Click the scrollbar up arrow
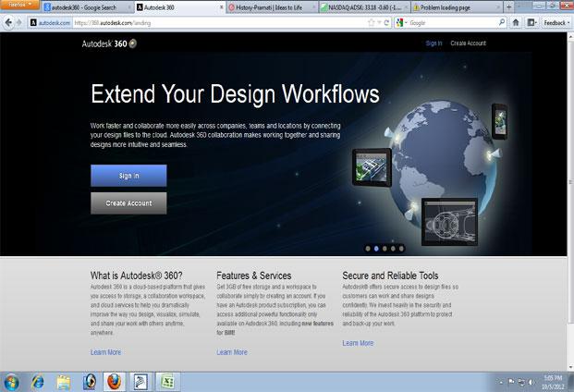 pyautogui.click(x=570, y=36)
